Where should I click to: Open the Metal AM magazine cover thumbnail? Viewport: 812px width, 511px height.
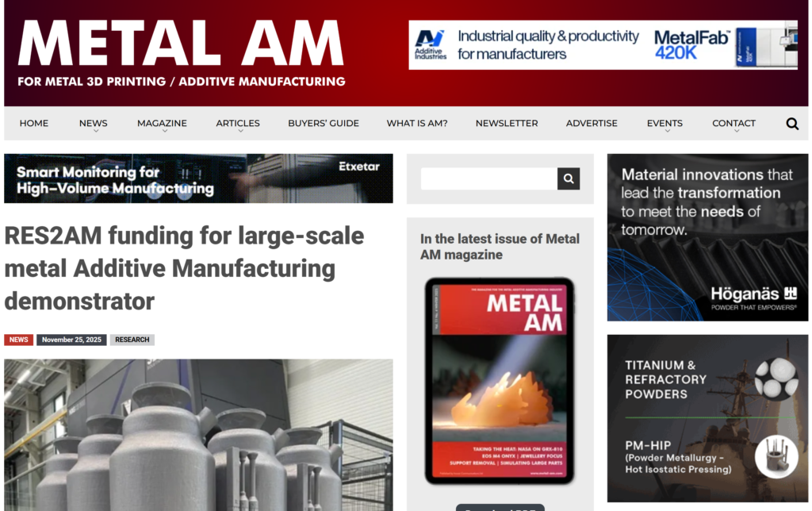click(x=500, y=381)
